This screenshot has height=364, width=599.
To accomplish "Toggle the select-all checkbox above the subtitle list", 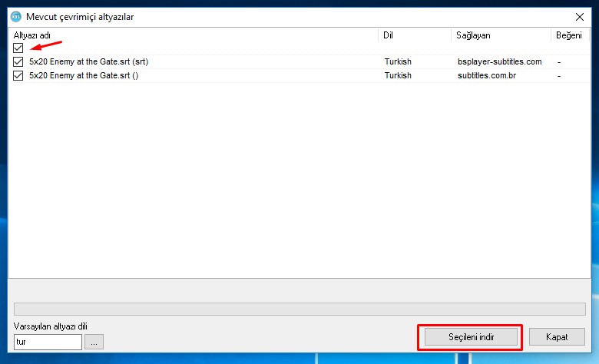I will point(18,48).
